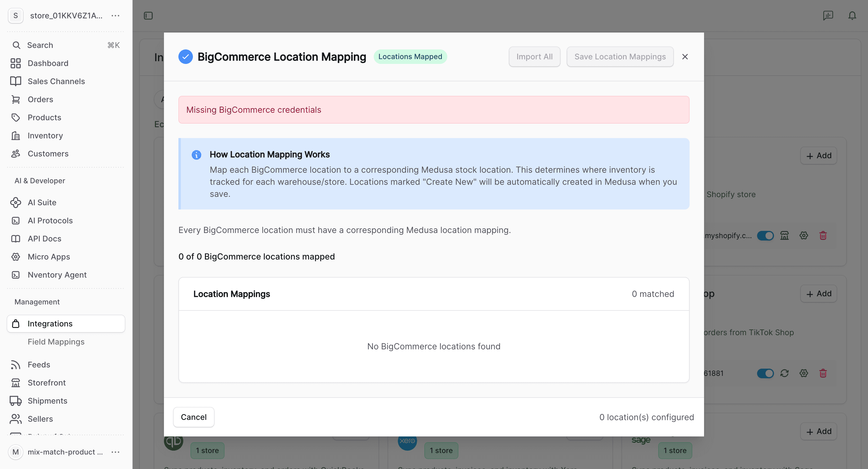Open Customers in sidebar
This screenshot has width=868, height=469.
(66, 154)
